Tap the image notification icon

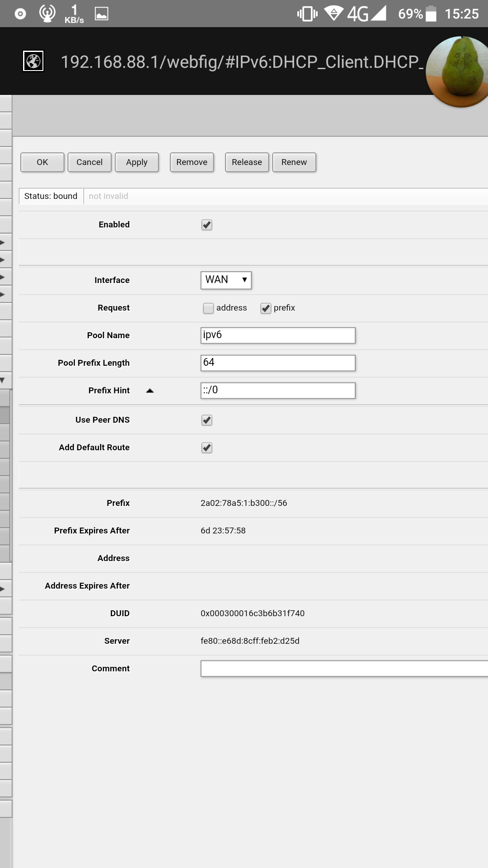point(101,14)
